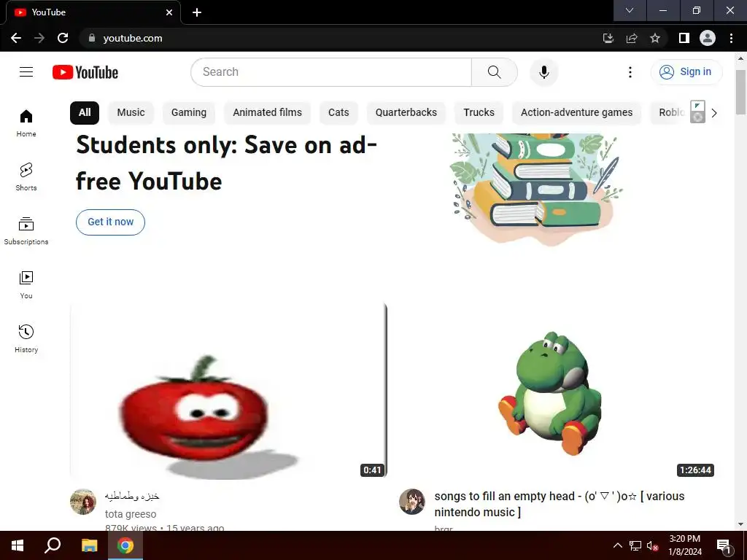The height and width of the screenshot is (560, 747).
Task: Click the site lock icon in the address bar
Action: coord(91,38)
